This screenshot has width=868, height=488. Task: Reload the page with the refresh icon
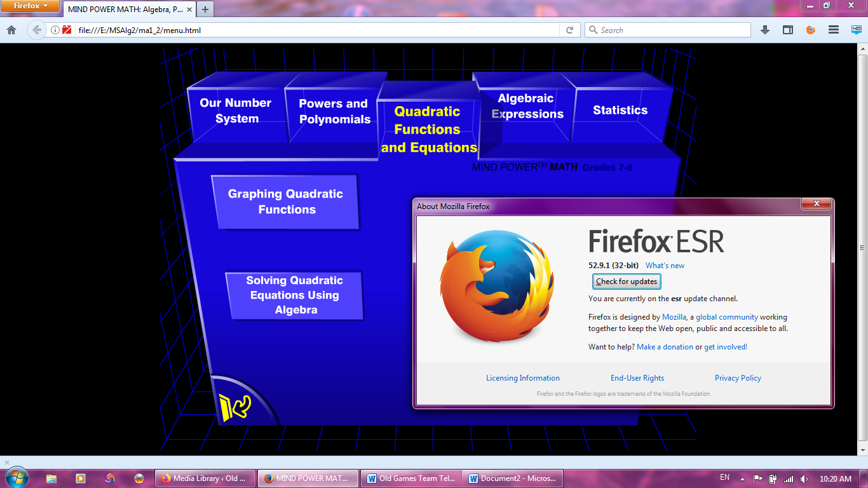[569, 30]
